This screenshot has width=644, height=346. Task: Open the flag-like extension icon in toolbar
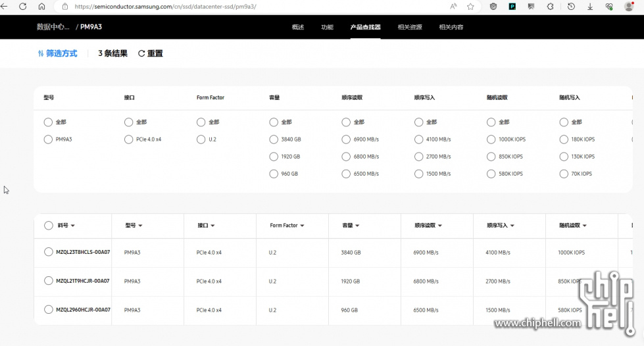(x=531, y=7)
